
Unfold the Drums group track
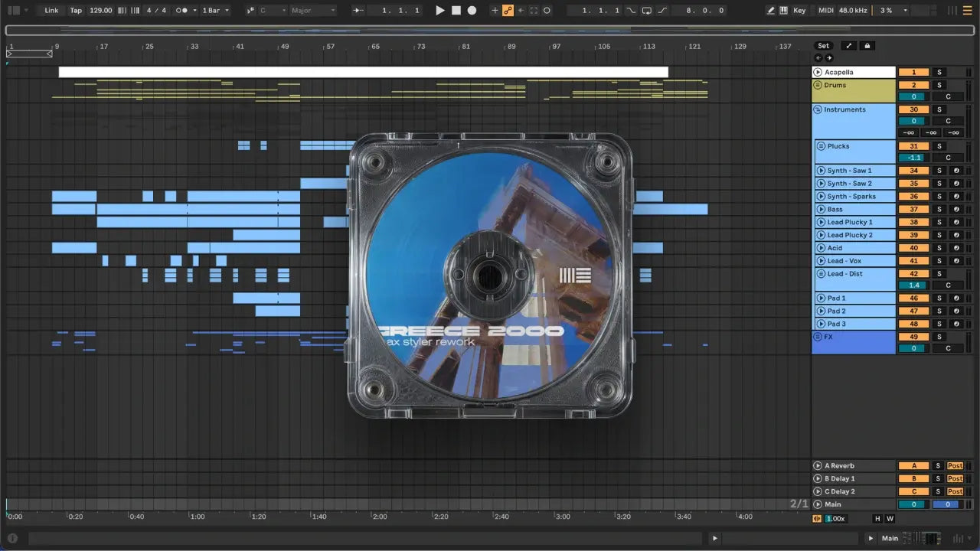click(818, 86)
